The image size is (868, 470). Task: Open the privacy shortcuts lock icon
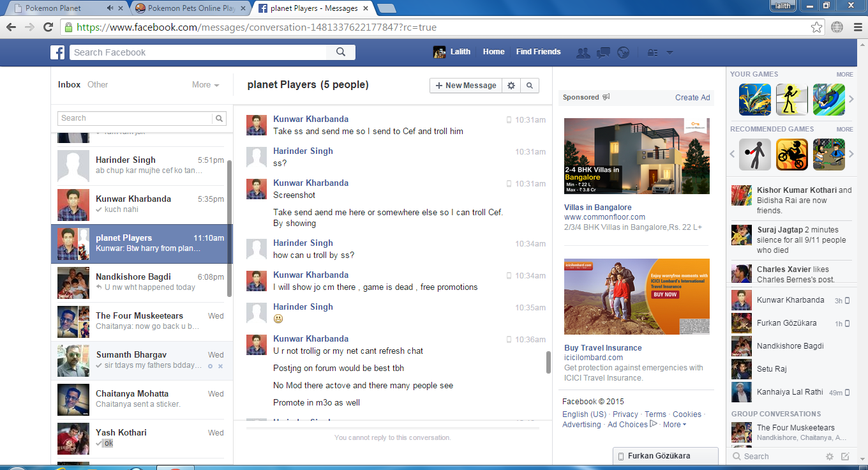[x=652, y=52]
